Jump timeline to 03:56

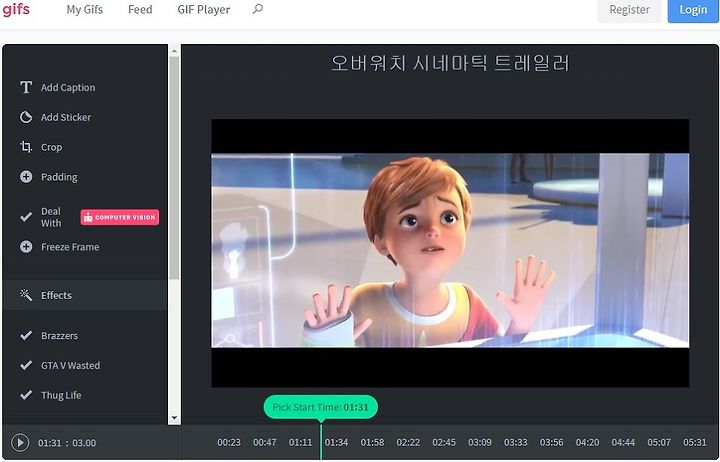click(x=551, y=443)
